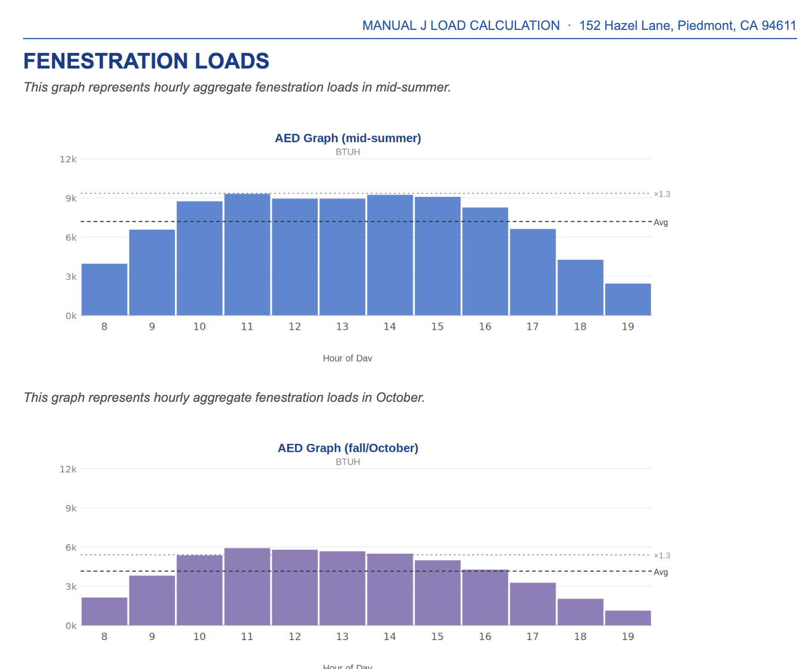Click the 12k axis label on mid-summer graph

pyautogui.click(x=69, y=159)
